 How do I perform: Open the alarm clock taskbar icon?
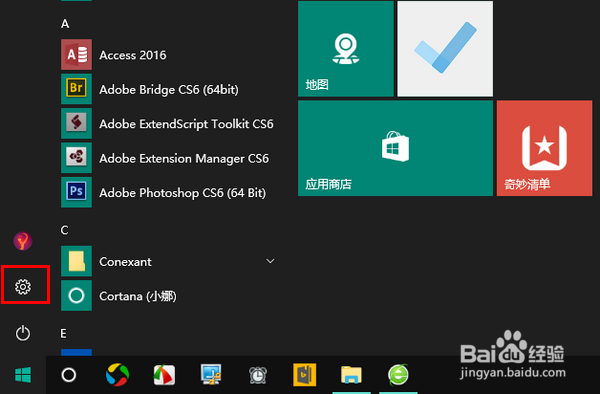click(258, 375)
